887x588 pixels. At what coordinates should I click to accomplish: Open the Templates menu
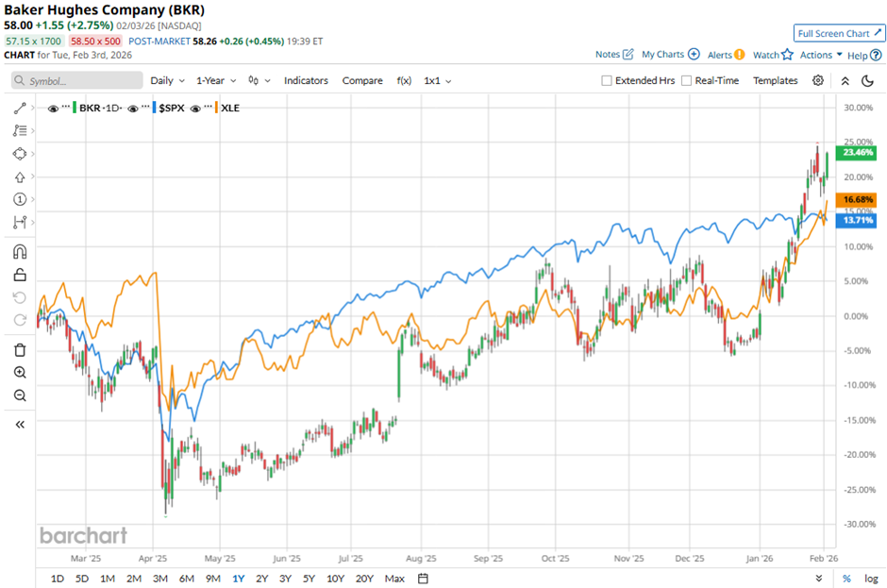(774, 80)
